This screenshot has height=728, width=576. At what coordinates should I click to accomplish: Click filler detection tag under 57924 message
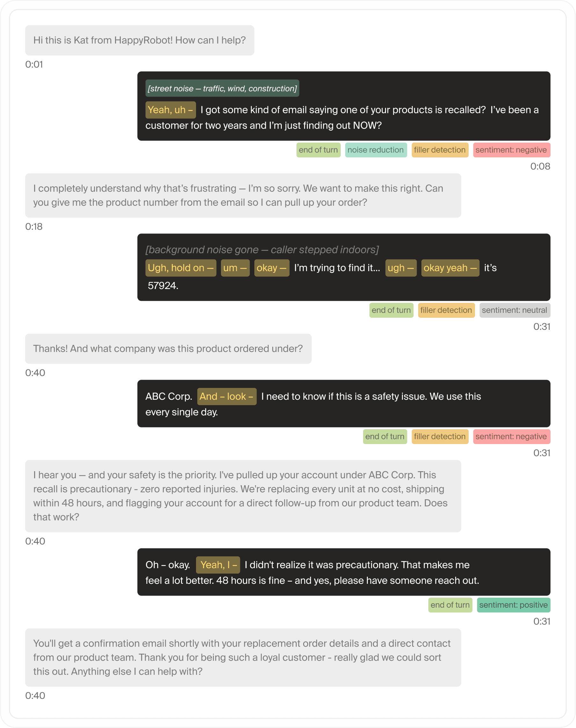click(x=446, y=310)
